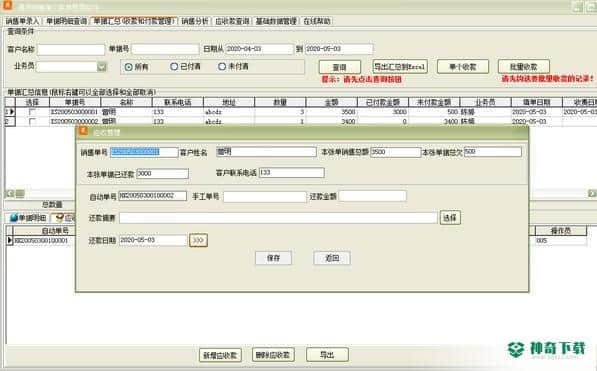Focus the 手工单号 field
597x371 pixels.
click(x=265, y=197)
